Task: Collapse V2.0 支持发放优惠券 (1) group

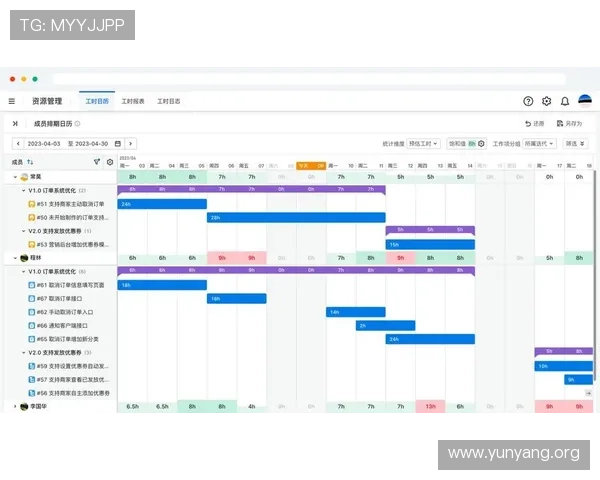Action: (23, 231)
